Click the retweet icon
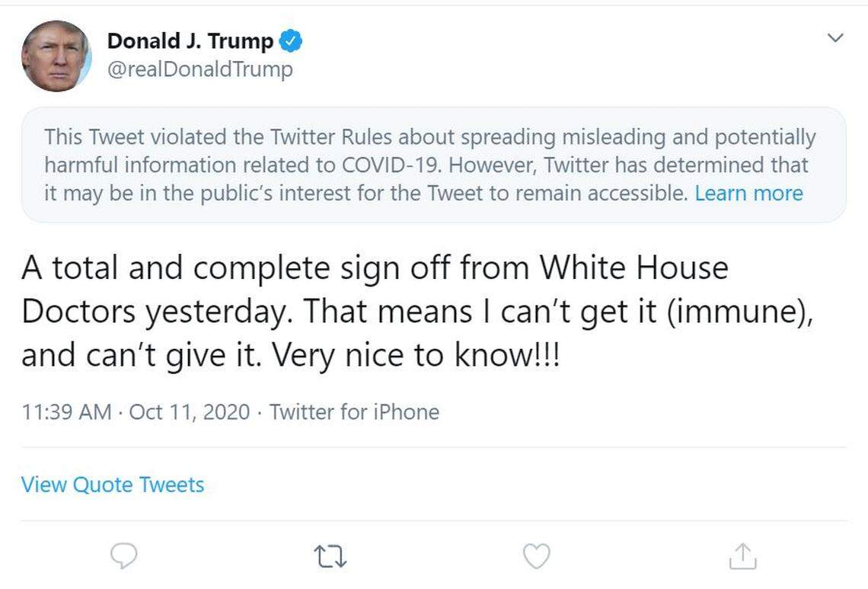This screenshot has width=868, height=589. click(330, 557)
